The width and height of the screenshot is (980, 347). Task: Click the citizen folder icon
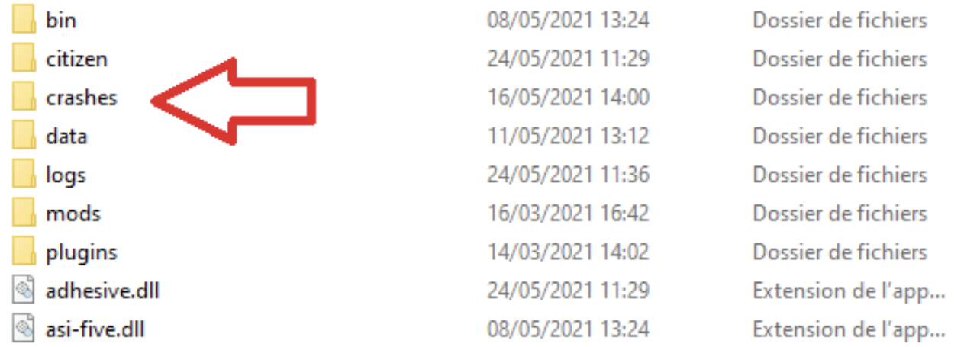(x=24, y=59)
